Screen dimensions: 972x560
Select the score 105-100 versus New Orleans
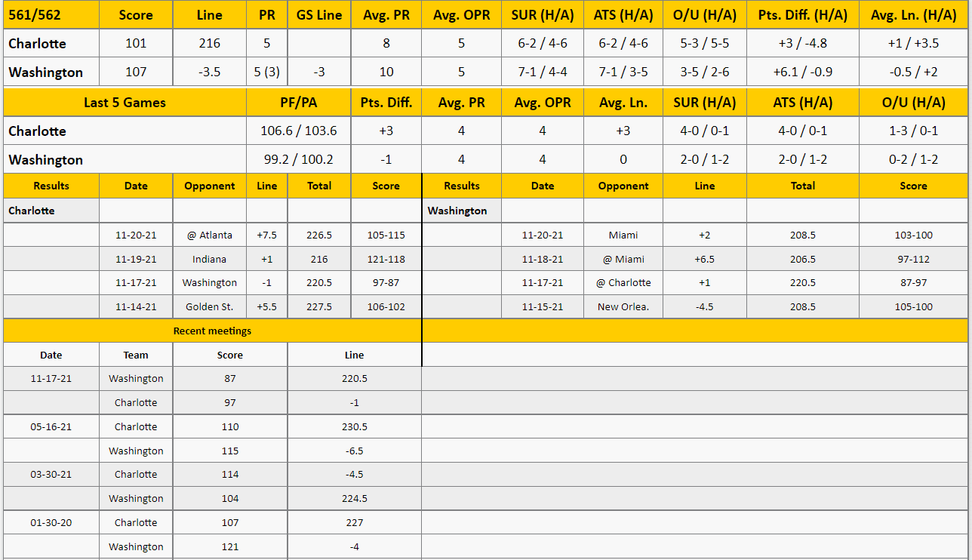913,306
